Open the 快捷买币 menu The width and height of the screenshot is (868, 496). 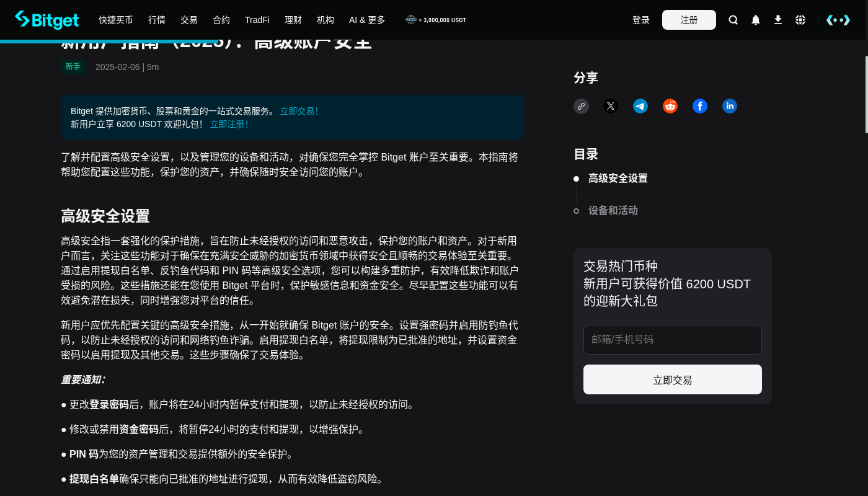pos(116,20)
